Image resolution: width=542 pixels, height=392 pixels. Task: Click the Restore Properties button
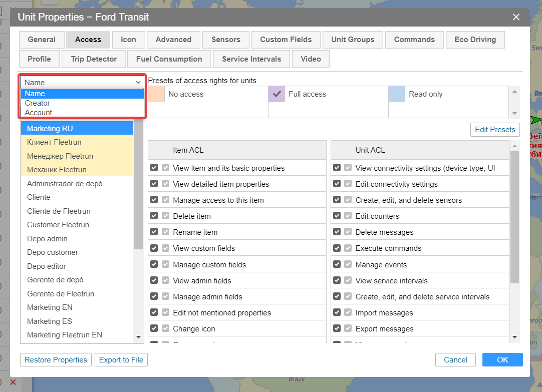pos(56,360)
